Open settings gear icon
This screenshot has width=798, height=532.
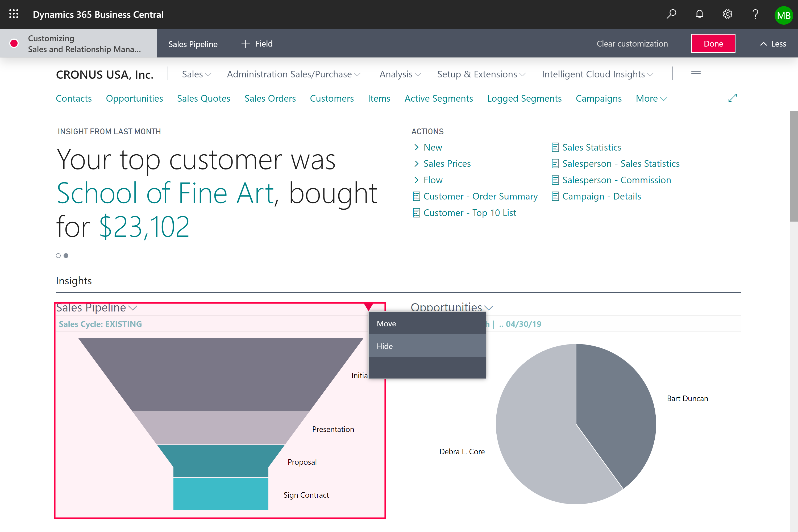727,14
